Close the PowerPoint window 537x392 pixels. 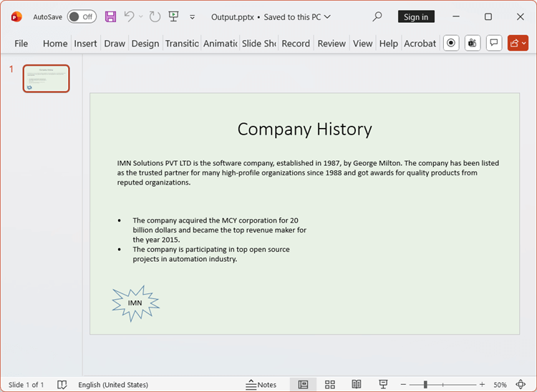pos(521,16)
